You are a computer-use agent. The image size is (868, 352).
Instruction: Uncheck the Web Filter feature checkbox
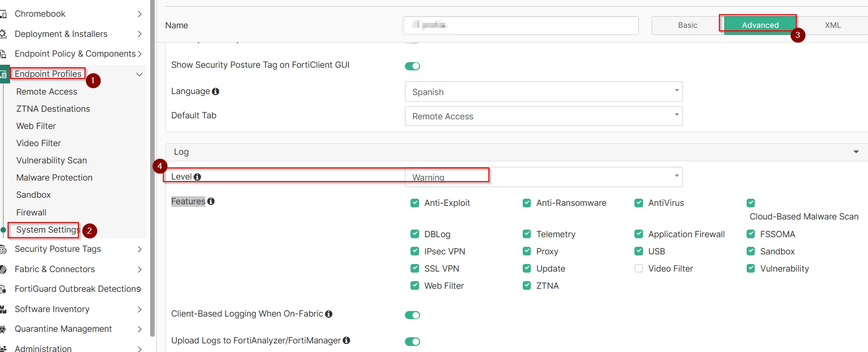(x=415, y=286)
